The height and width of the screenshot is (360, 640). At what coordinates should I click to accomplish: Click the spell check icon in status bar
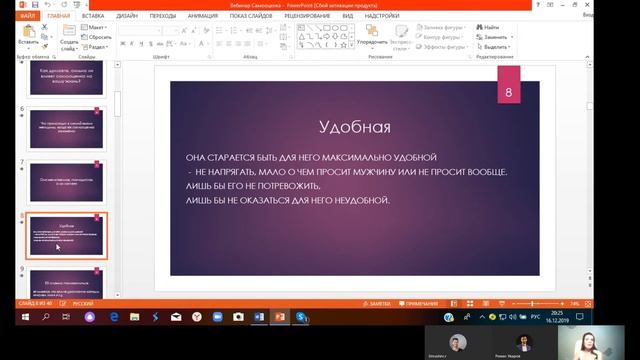(x=62, y=304)
